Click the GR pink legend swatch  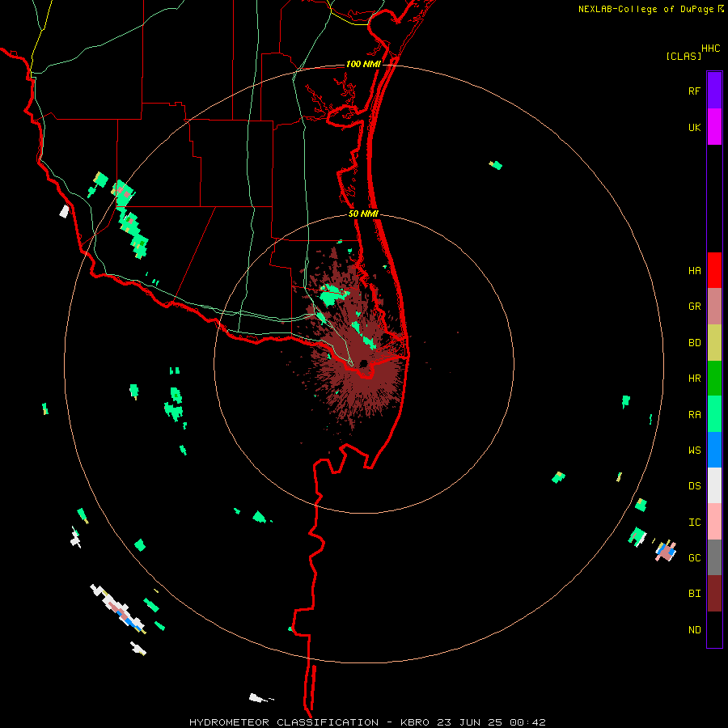tap(714, 307)
